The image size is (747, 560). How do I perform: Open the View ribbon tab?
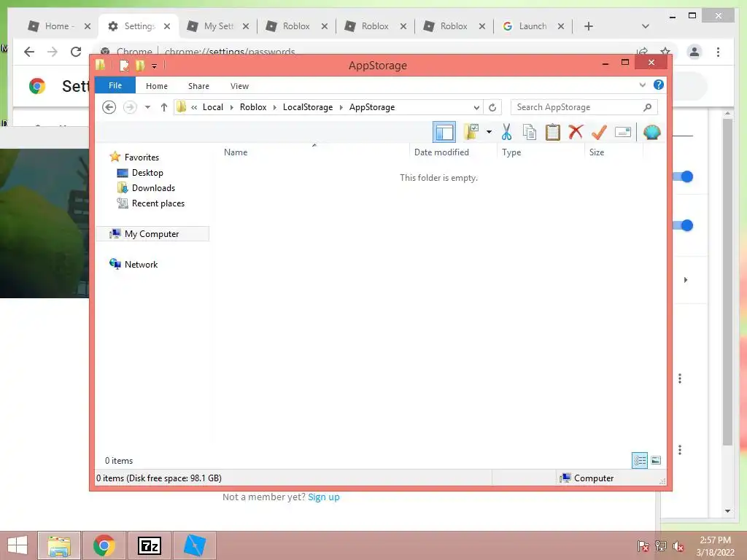[x=239, y=86]
